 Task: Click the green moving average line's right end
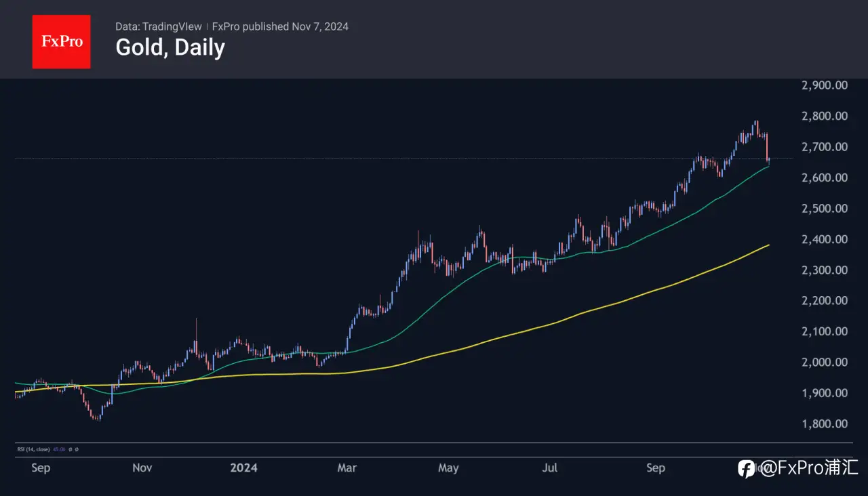click(x=768, y=165)
